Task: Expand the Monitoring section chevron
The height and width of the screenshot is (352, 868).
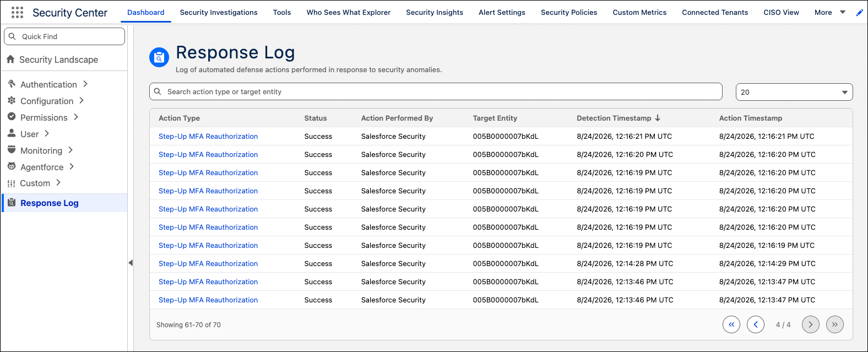Action: click(70, 150)
